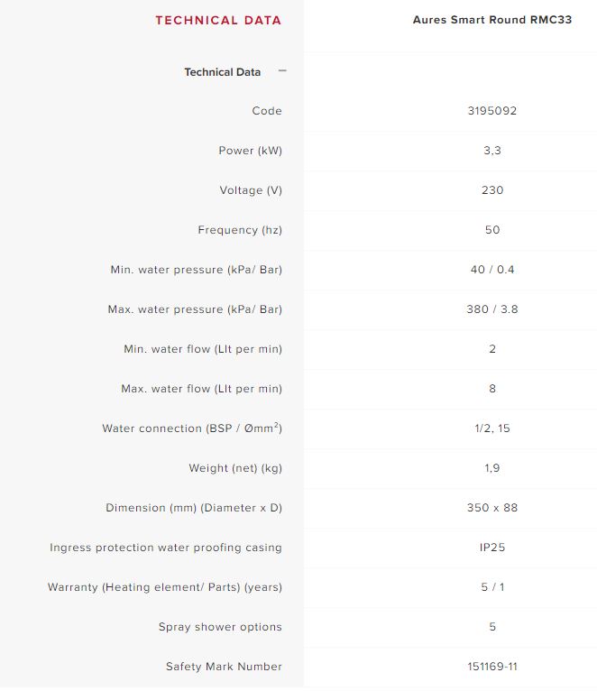597x700 pixels.
Task: Select the max water flow value 8
Action: 491,389
